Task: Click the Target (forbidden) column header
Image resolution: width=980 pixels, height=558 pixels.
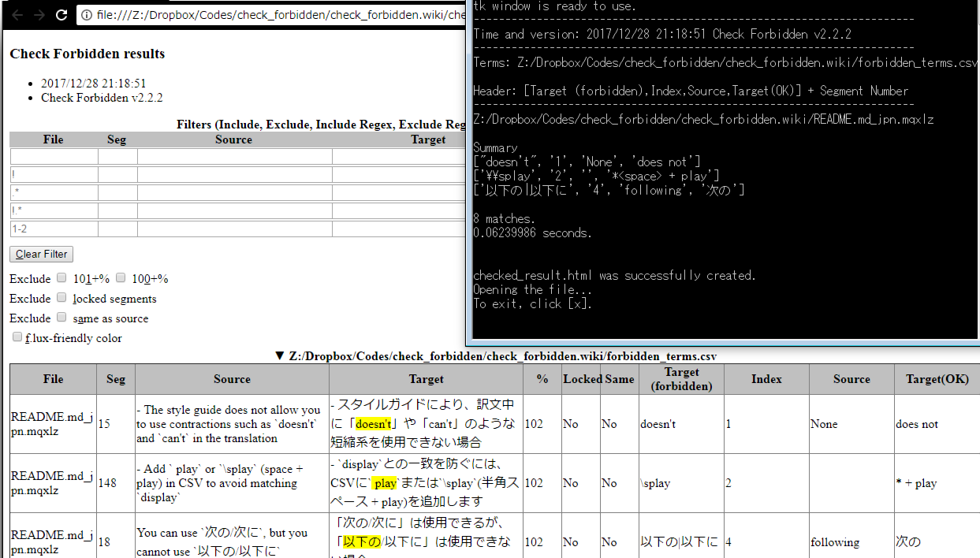Action: pyautogui.click(x=681, y=379)
